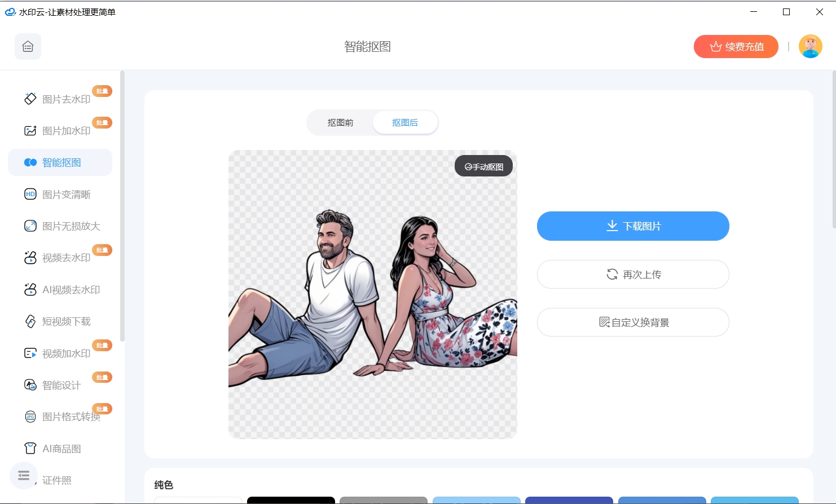Viewport: 836px width, 504px height.
Task: Open 视频去水印 video watermark removal
Action: click(66, 258)
